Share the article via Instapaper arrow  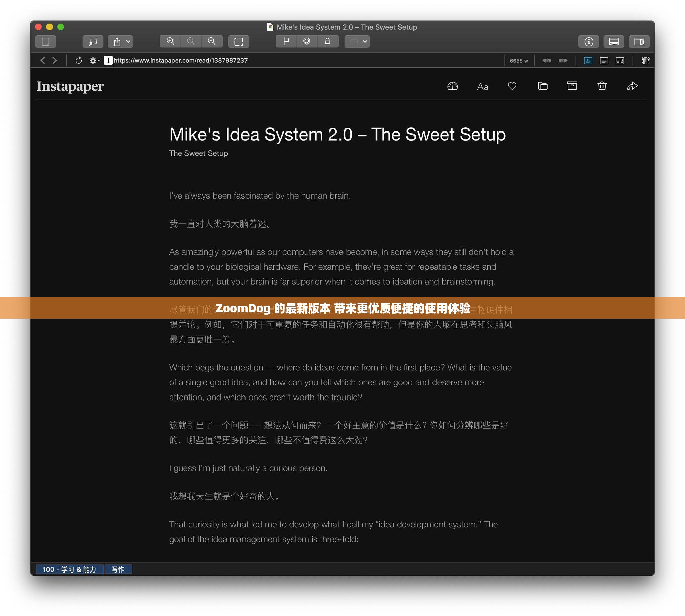click(x=632, y=86)
